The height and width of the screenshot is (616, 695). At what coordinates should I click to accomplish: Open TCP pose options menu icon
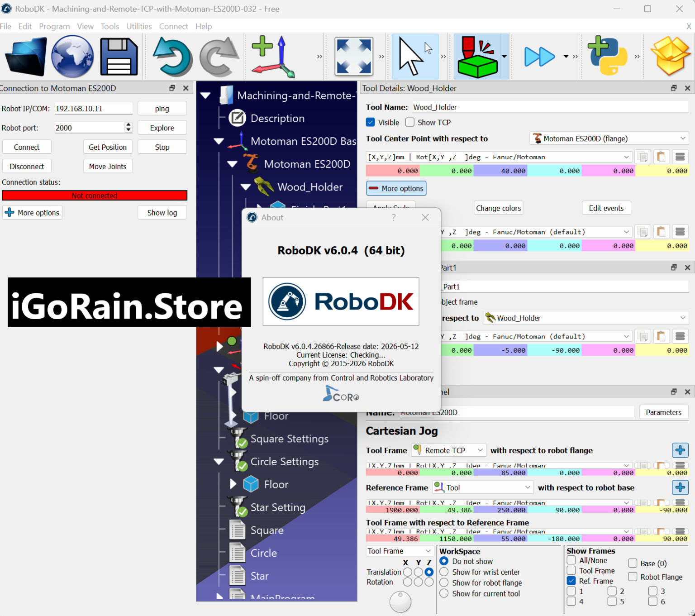(680, 157)
